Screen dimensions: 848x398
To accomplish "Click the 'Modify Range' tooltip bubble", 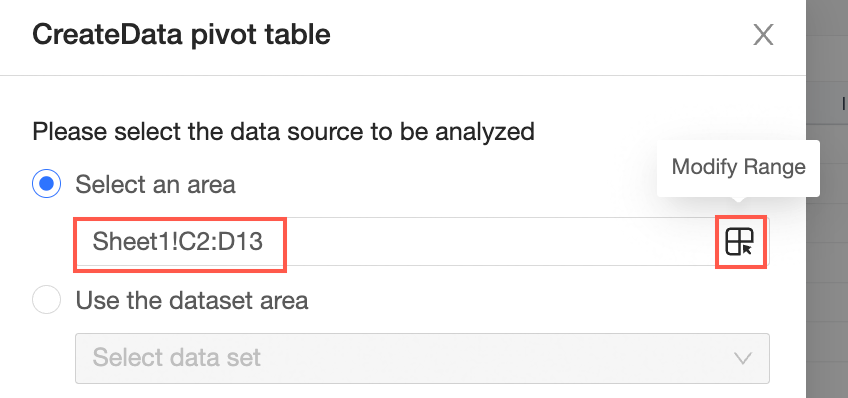I will (x=738, y=168).
